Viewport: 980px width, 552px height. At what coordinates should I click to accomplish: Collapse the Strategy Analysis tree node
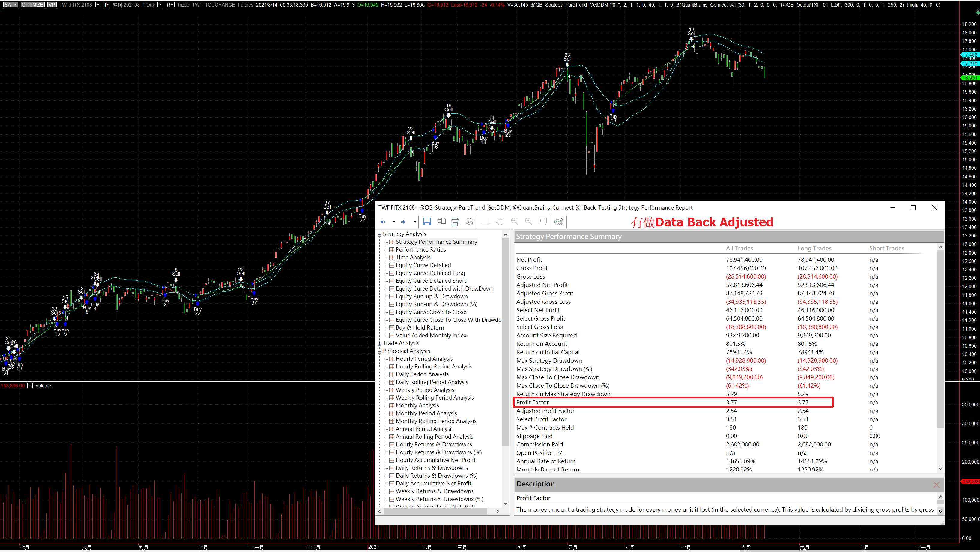tap(379, 234)
